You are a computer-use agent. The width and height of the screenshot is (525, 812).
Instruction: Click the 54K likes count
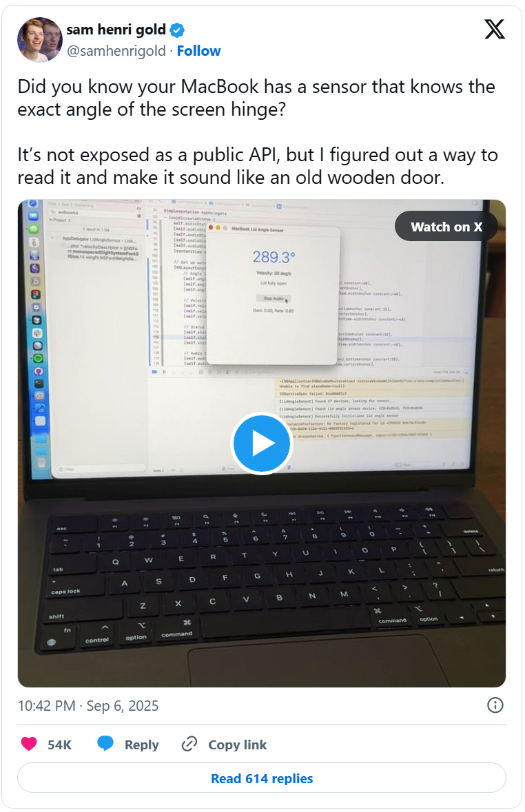[x=60, y=744]
